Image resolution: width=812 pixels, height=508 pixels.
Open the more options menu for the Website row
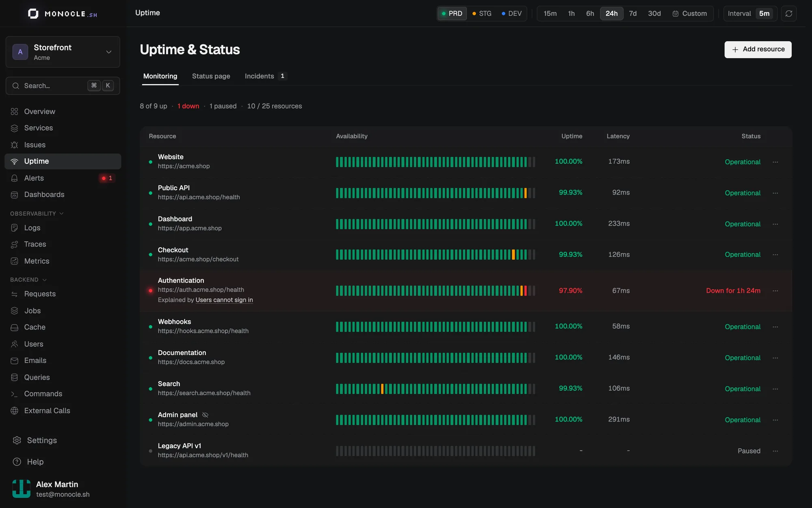coord(775,162)
